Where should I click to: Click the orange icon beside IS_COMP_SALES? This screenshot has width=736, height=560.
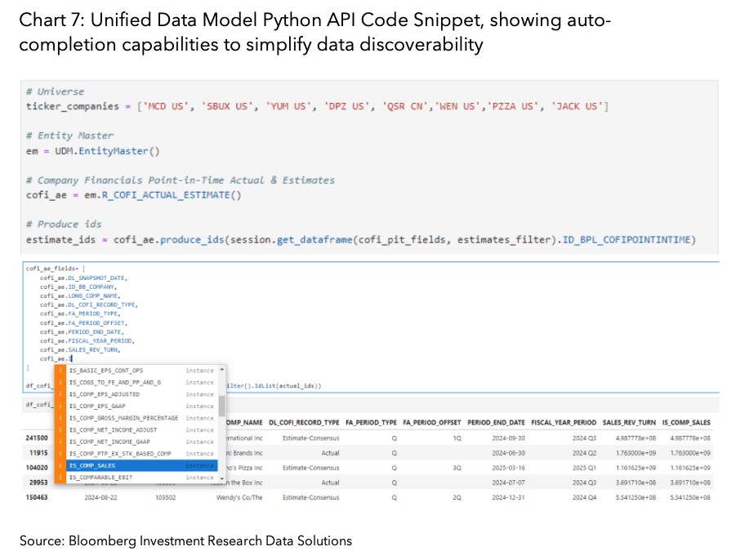[x=60, y=466]
